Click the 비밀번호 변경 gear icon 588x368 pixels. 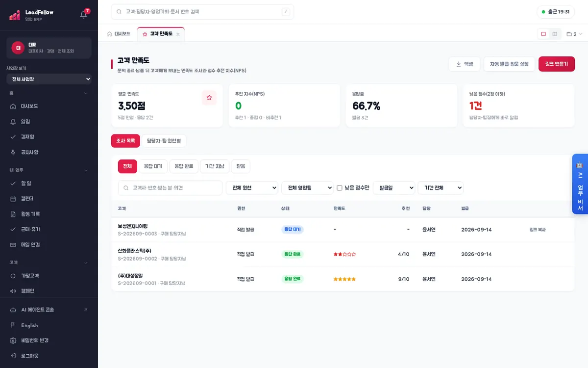tap(13, 341)
